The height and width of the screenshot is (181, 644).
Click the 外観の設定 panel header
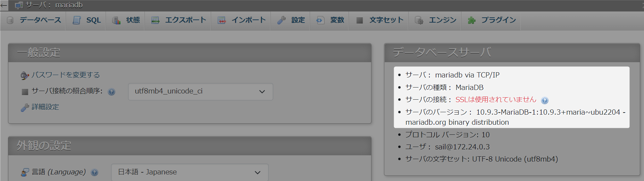point(190,146)
